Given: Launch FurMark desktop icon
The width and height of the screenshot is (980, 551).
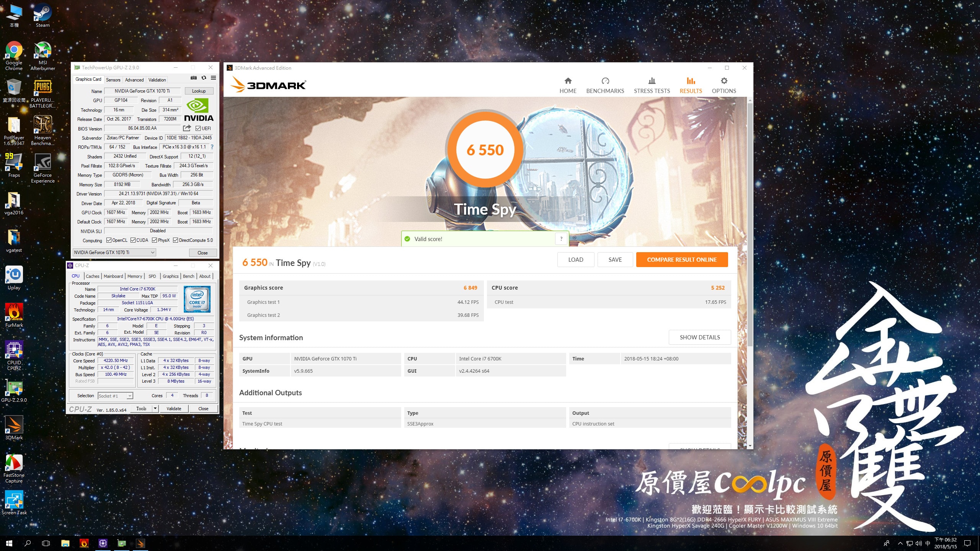Looking at the screenshot, I should click(14, 315).
